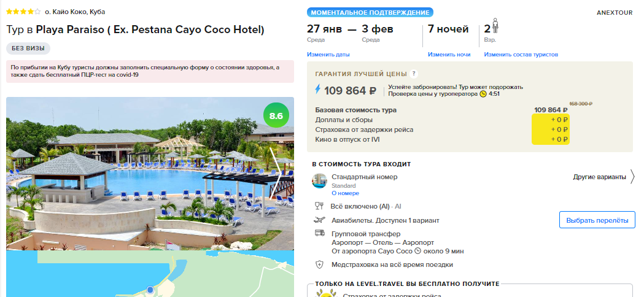The image size is (644, 297).
Task: Open Изменить ночи nights selector
Action: point(449,54)
